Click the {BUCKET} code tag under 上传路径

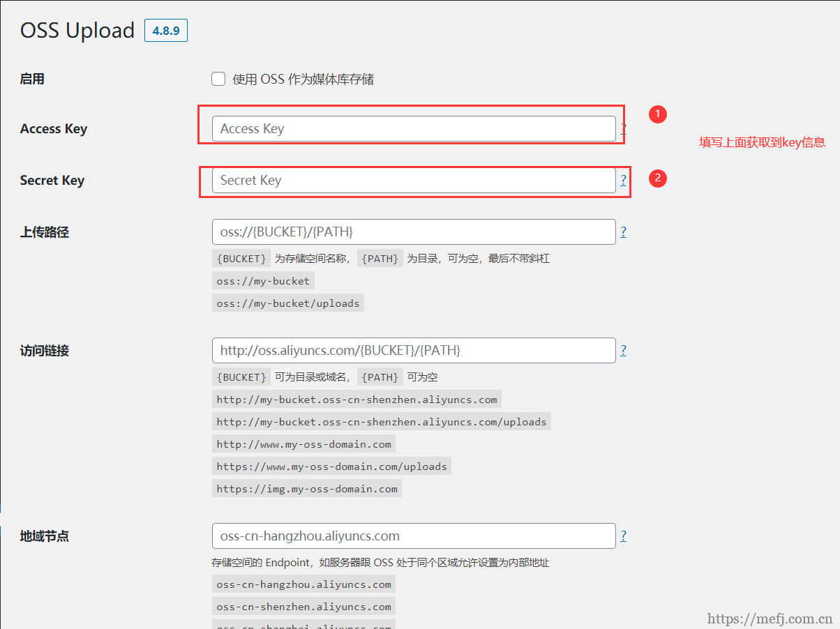(241, 259)
